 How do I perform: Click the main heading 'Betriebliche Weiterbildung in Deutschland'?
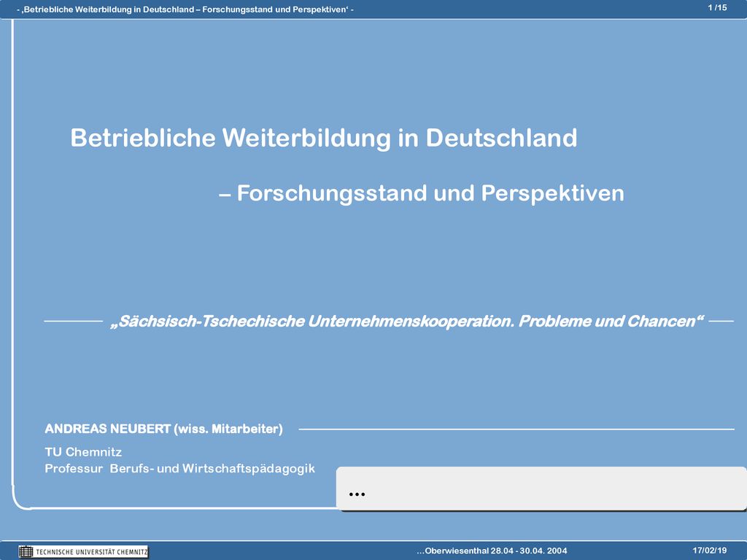(x=324, y=138)
